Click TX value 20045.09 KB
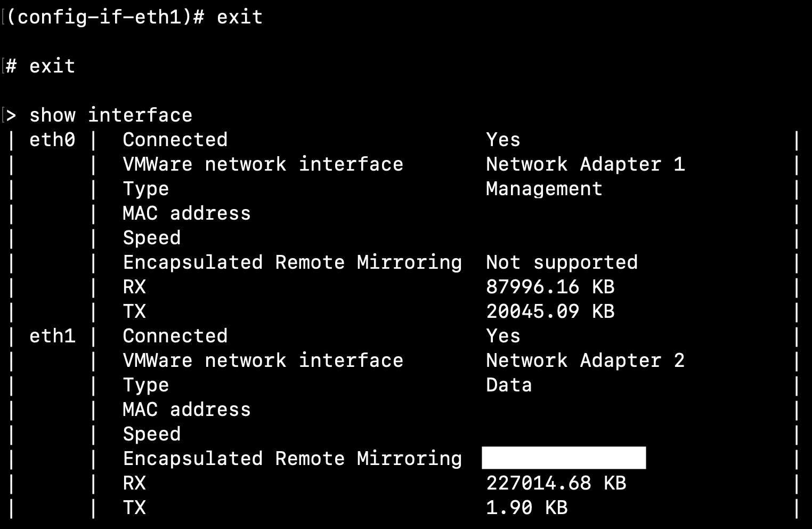 tap(550, 311)
